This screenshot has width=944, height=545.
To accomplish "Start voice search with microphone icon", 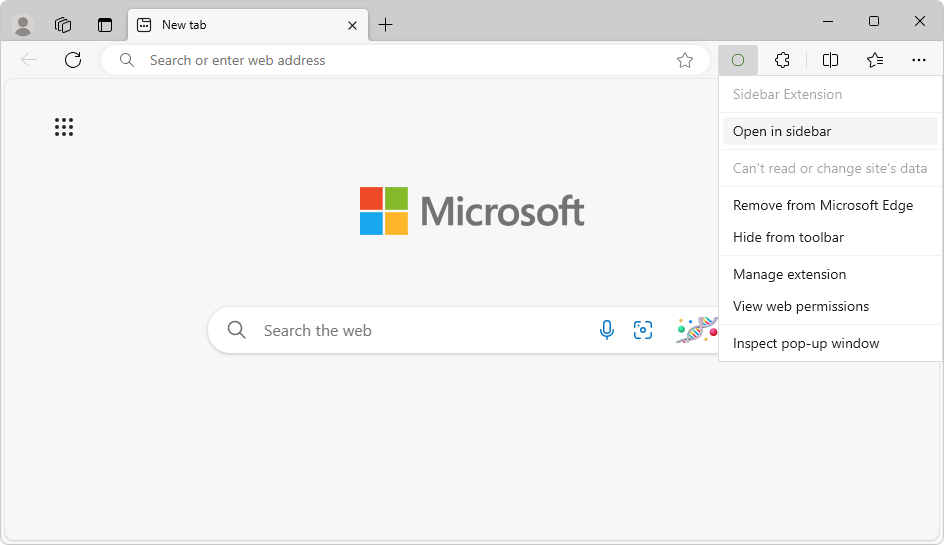I will [607, 330].
